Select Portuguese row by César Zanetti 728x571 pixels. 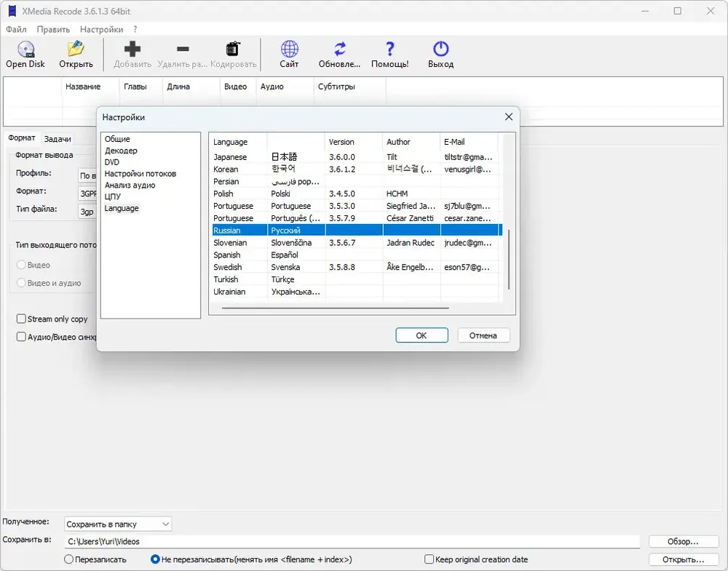(x=357, y=218)
